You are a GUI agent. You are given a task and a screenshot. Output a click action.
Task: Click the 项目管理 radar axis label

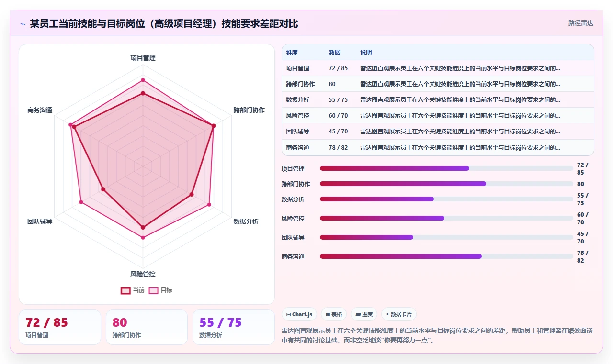(143, 58)
